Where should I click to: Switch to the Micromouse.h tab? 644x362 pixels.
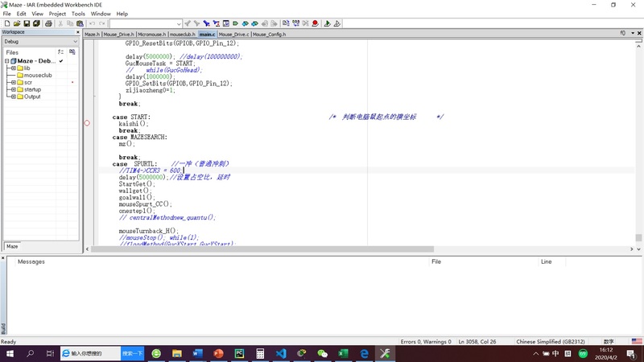coord(151,35)
